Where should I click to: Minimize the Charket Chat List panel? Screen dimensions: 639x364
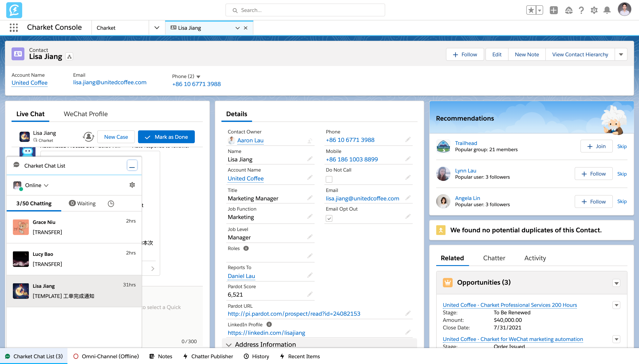[x=132, y=166]
